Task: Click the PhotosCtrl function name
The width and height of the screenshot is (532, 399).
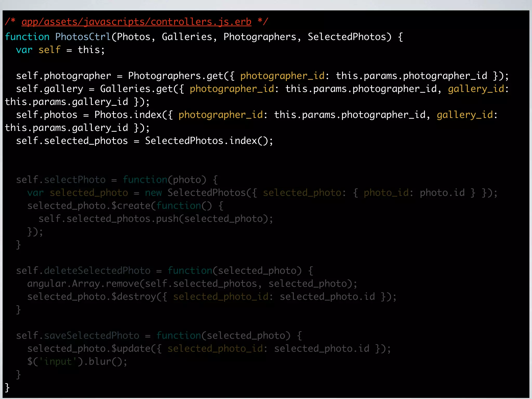Action: click(x=83, y=37)
